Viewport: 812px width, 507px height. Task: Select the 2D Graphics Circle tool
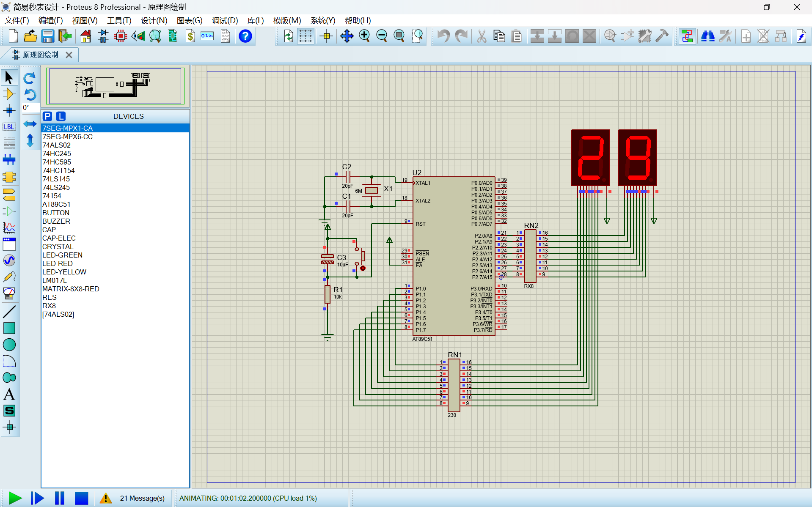[x=9, y=345]
